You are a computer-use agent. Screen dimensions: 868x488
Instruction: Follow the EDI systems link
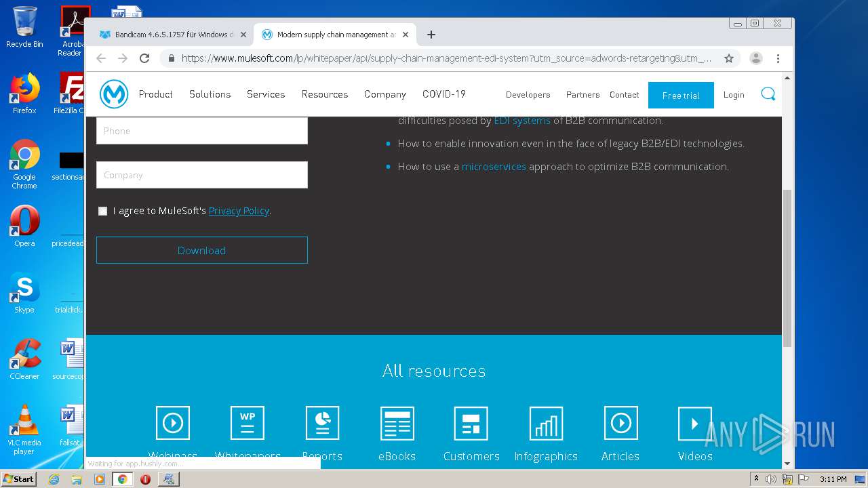coord(522,121)
